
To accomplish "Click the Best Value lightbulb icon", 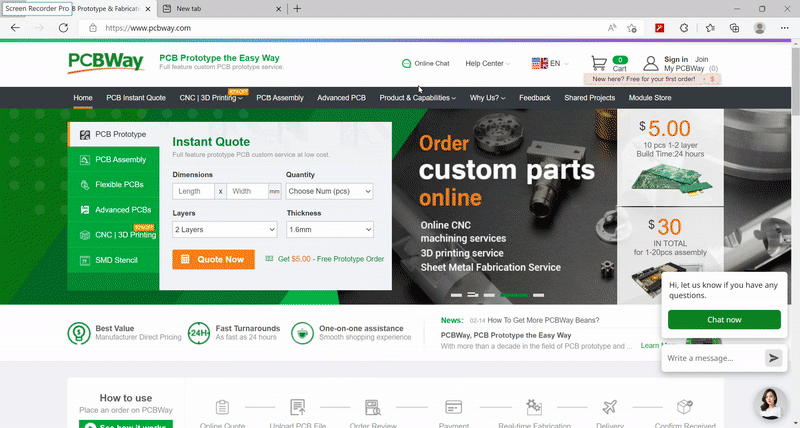I will 79,333.
